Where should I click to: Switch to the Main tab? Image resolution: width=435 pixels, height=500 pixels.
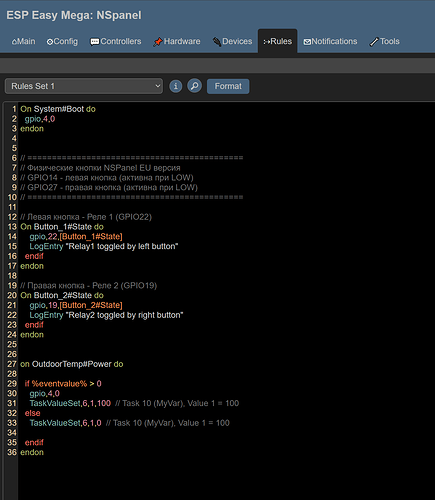tap(23, 41)
